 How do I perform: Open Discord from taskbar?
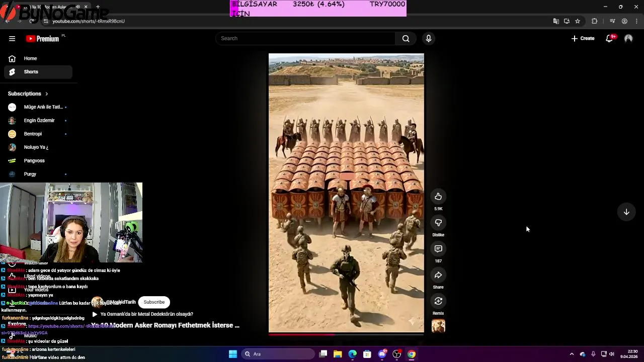click(x=382, y=354)
